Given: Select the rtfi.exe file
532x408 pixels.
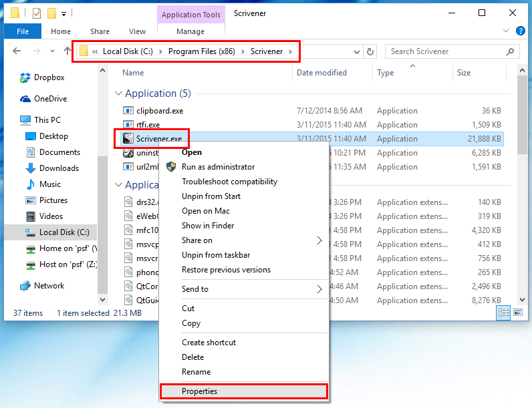Looking at the screenshot, I should pos(148,125).
